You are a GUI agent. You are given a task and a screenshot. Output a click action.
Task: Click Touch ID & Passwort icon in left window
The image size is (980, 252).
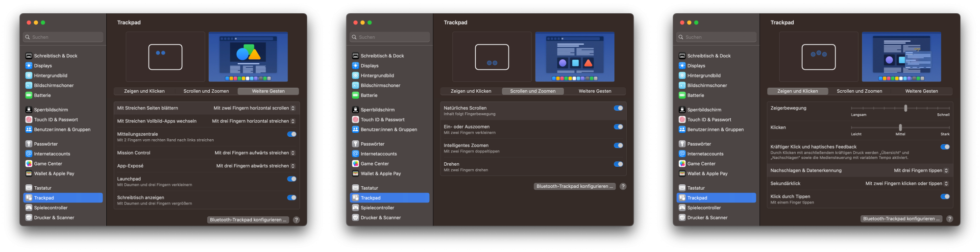click(x=29, y=120)
